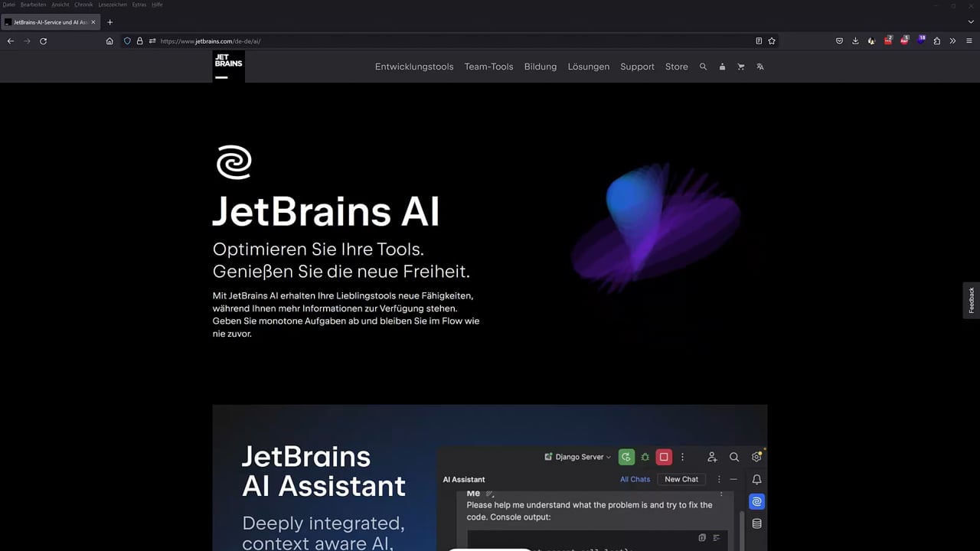Open the account person icon in header
Image resolution: width=980 pixels, height=551 pixels.
tap(722, 67)
